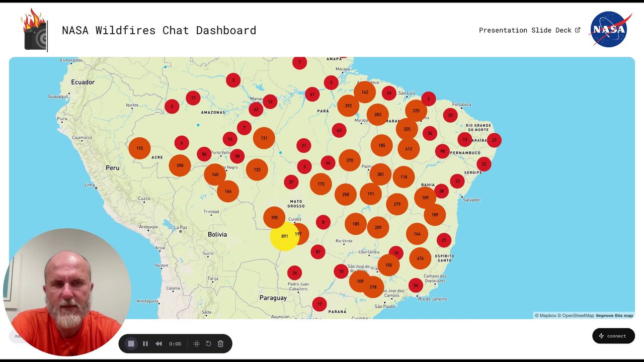
Task: Click the restart recording circular arrow icon
Action: (208, 344)
